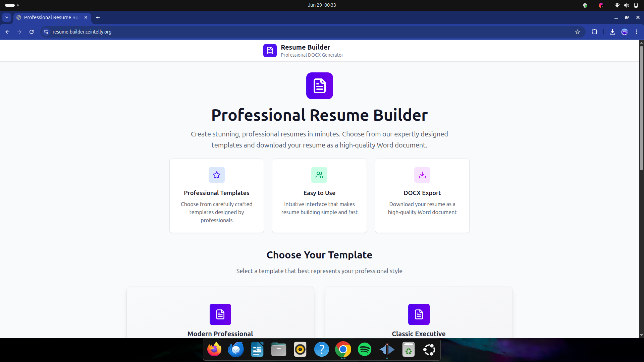Reload the resume builder page

pos(32,32)
